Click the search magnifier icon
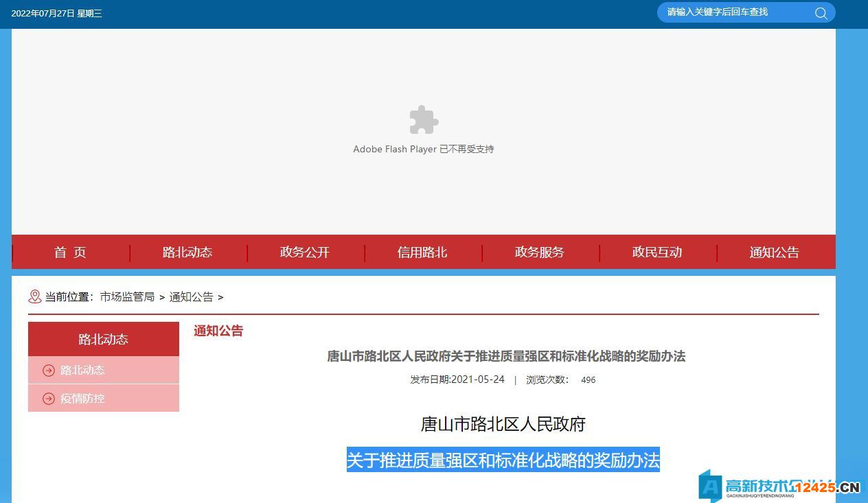Viewport: 868px width, 503px height. [821, 13]
